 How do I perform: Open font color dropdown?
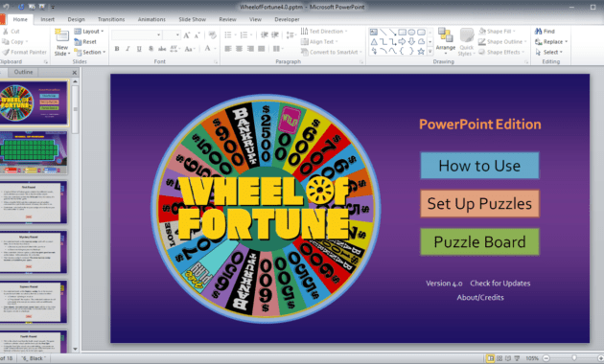click(215, 49)
